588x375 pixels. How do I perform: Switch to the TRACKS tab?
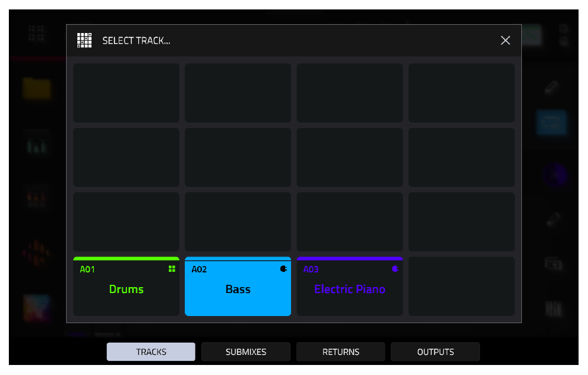(x=151, y=352)
